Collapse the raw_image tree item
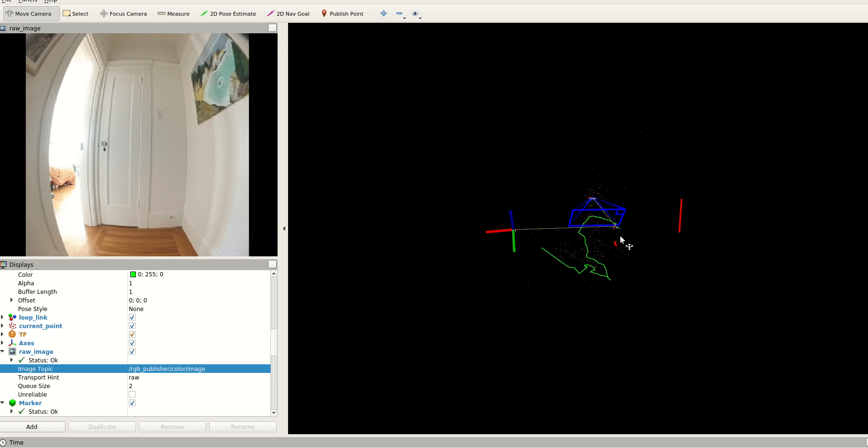The height and width of the screenshot is (448, 868). click(2, 351)
